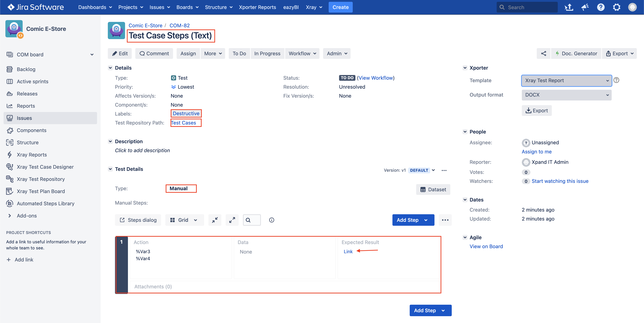Open the More dropdown
Image resolution: width=644 pixels, height=323 pixels.
tap(213, 53)
